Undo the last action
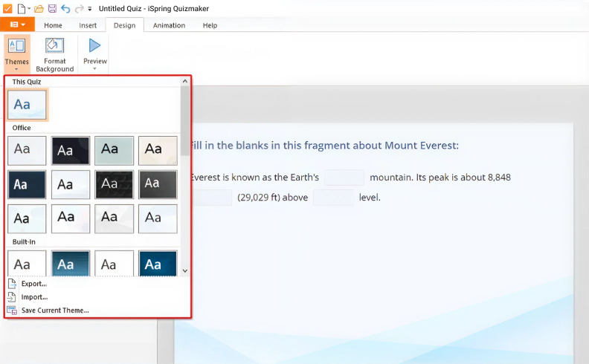This screenshot has height=364, width=589. [65, 8]
